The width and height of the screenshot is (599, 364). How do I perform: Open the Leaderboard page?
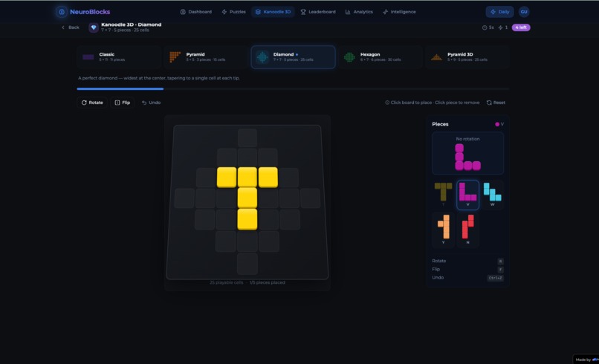tap(318, 12)
